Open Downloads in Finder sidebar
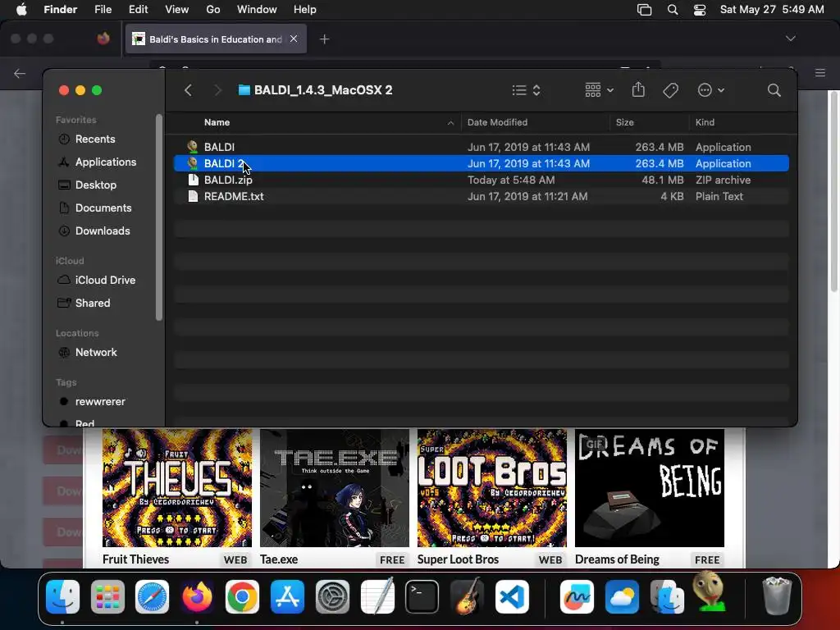The height and width of the screenshot is (630, 840). [103, 231]
